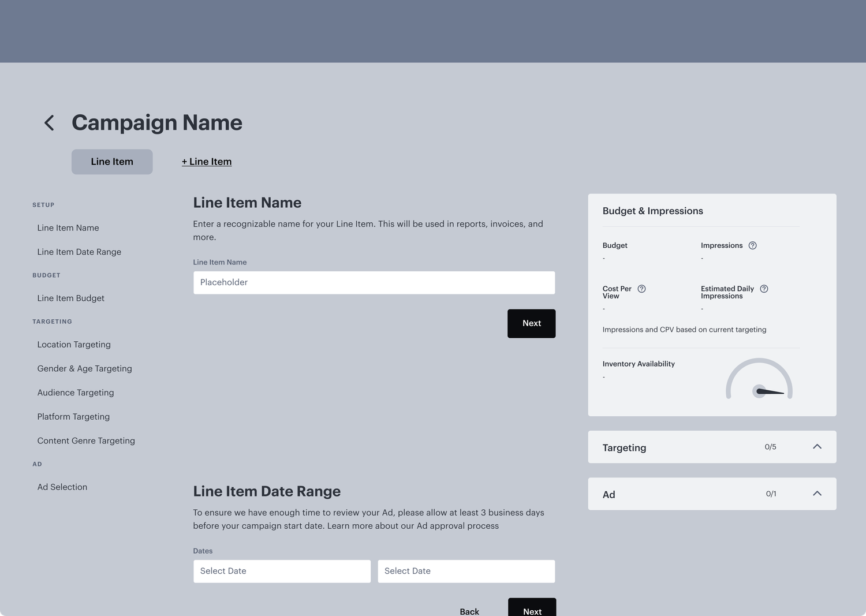Navigate to Ad Selection step
866x616 pixels.
click(62, 487)
